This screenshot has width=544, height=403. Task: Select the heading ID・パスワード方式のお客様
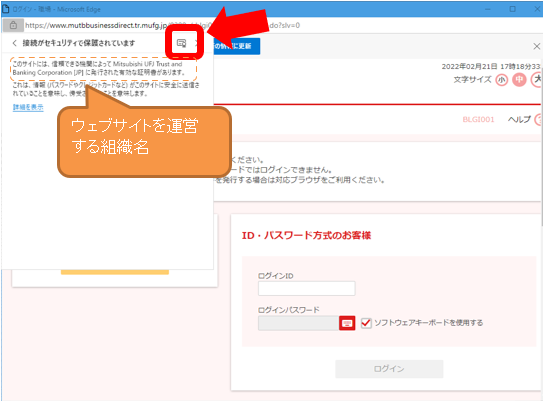[x=306, y=235]
